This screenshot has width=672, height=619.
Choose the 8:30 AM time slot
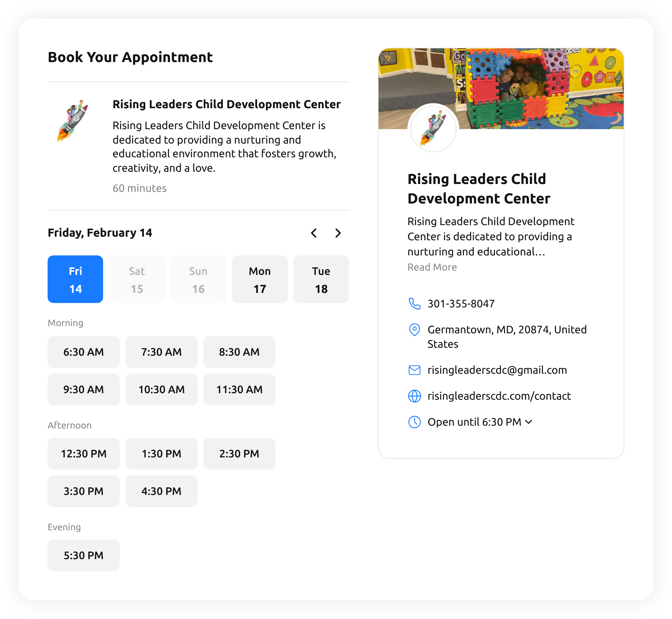click(239, 352)
